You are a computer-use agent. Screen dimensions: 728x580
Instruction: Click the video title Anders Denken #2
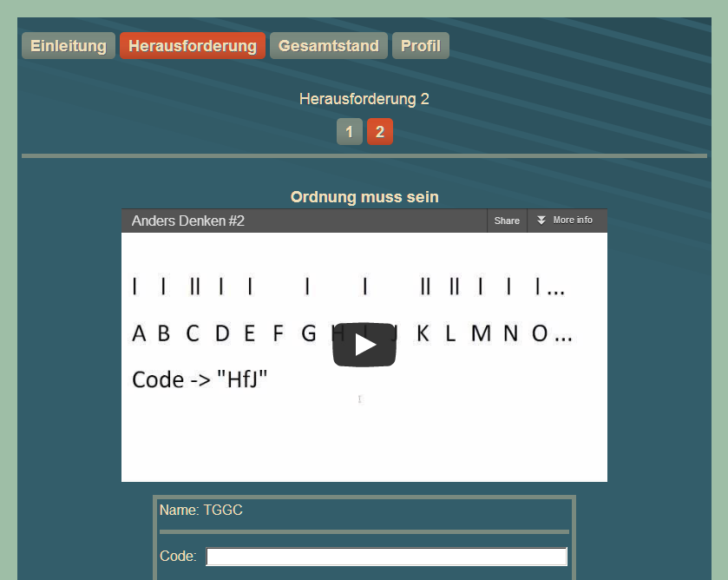tap(188, 221)
